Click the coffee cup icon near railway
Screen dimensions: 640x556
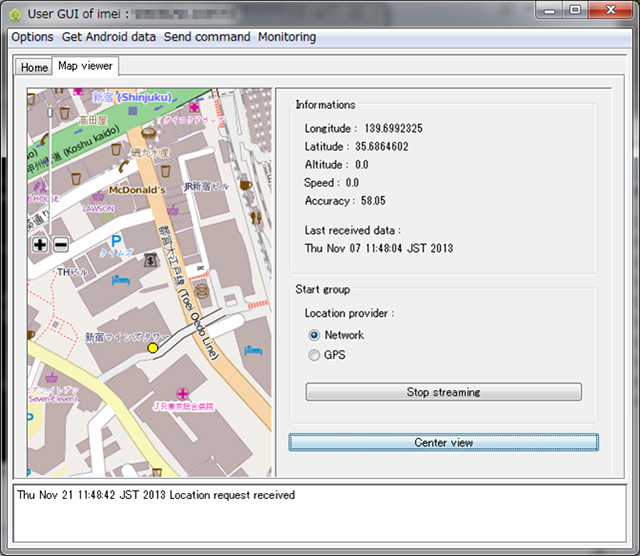(246, 185)
